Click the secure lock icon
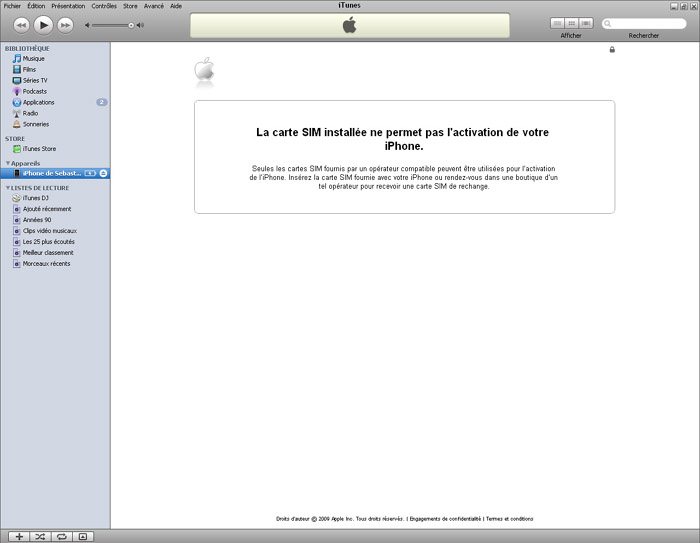The height and width of the screenshot is (543, 700). tap(612, 50)
